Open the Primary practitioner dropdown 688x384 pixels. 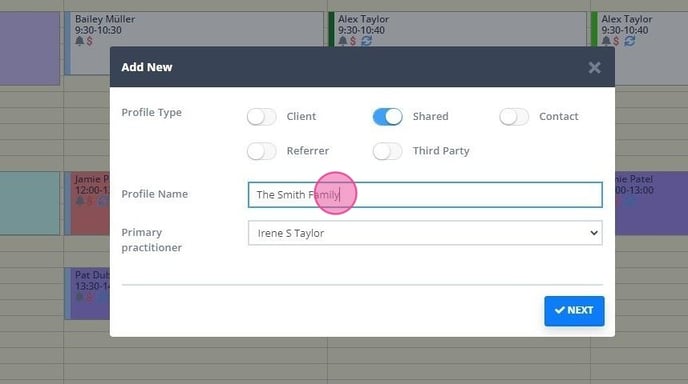click(425, 233)
